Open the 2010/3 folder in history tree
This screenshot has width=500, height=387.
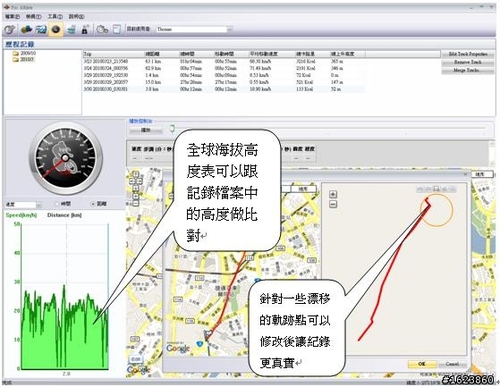pyautogui.click(x=23, y=59)
